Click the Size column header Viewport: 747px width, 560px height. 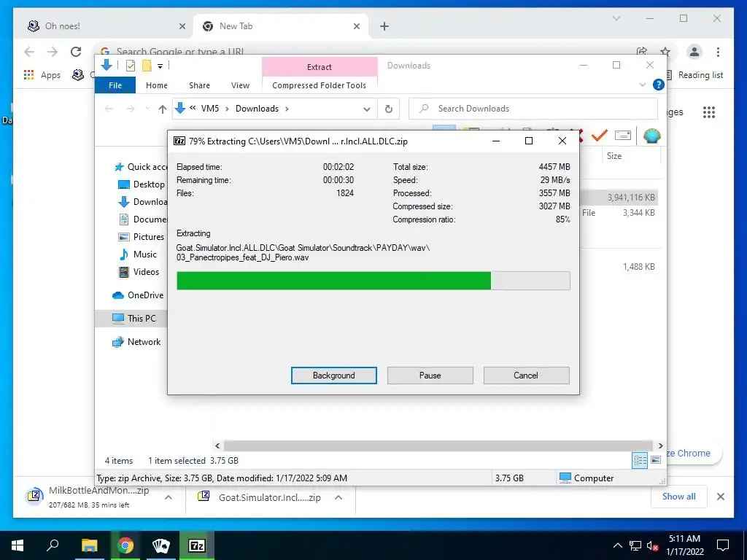pos(614,156)
